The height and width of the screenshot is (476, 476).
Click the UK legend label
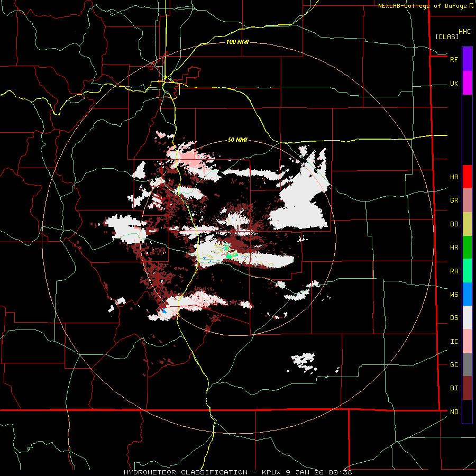tap(454, 83)
